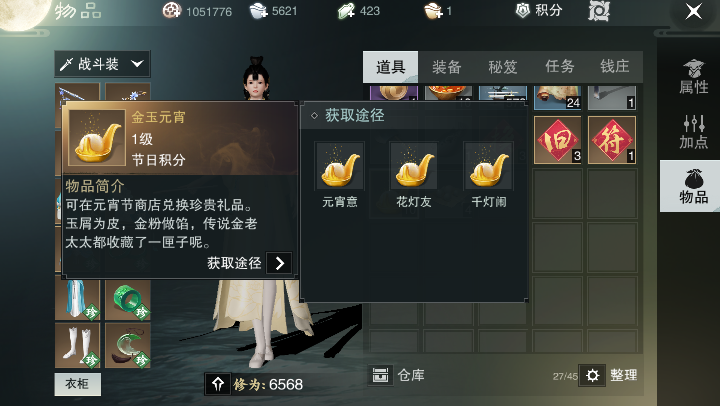Open the 元宵意 acquisition source icon
Screen dimensions: 720x406
coord(339,166)
